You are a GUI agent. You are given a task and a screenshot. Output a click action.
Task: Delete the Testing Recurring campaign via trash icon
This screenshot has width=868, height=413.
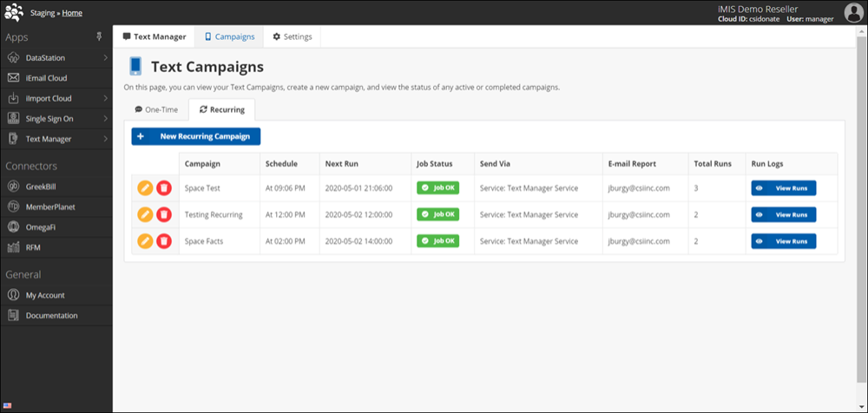[164, 214]
